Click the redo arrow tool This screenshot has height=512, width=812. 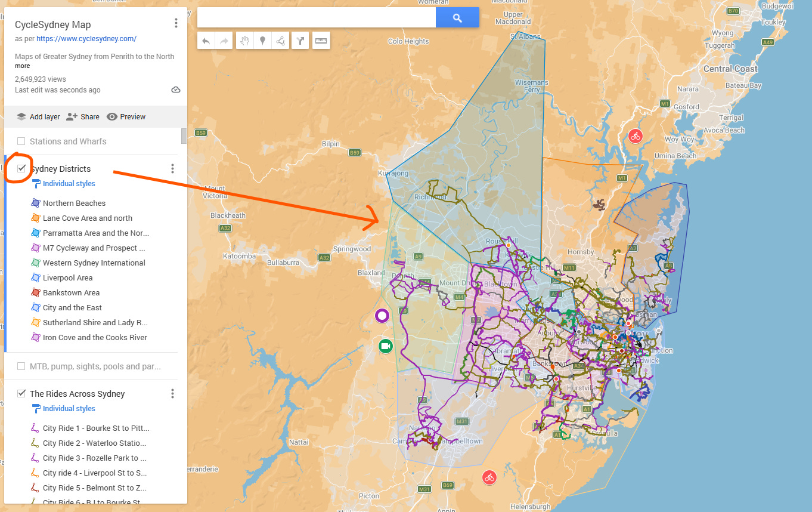point(224,41)
